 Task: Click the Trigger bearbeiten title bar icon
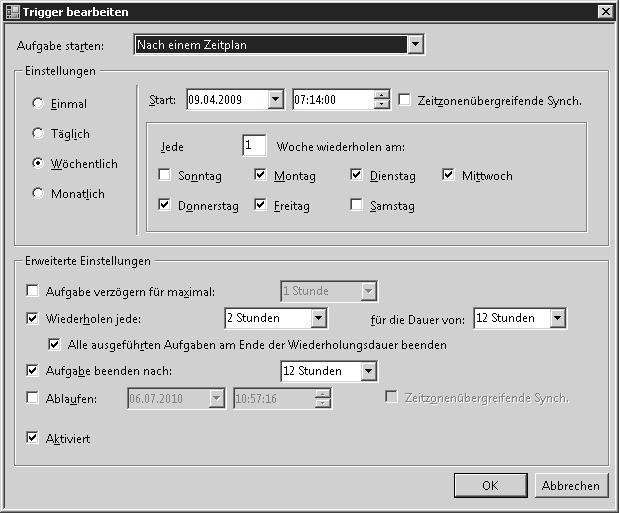click(12, 12)
